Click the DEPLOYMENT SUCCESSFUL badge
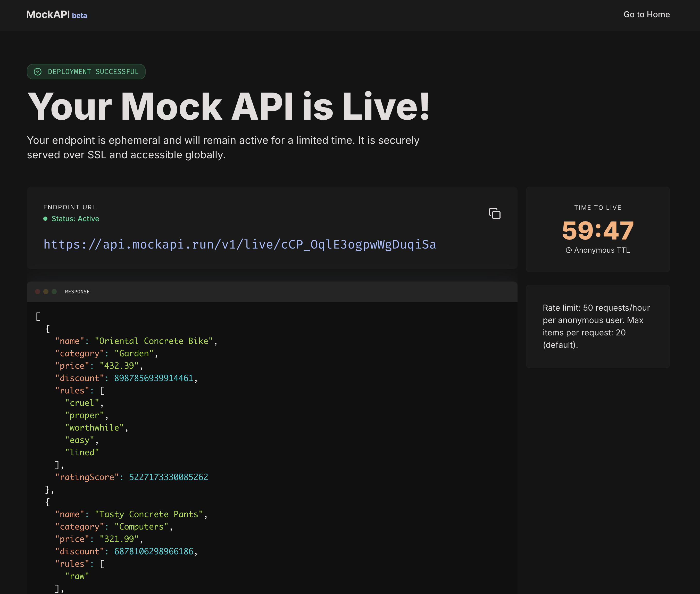Viewport: 700px width, 594px height. point(86,71)
